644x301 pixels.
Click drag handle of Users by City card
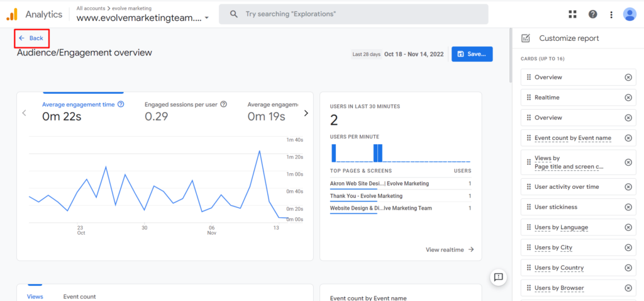point(528,247)
